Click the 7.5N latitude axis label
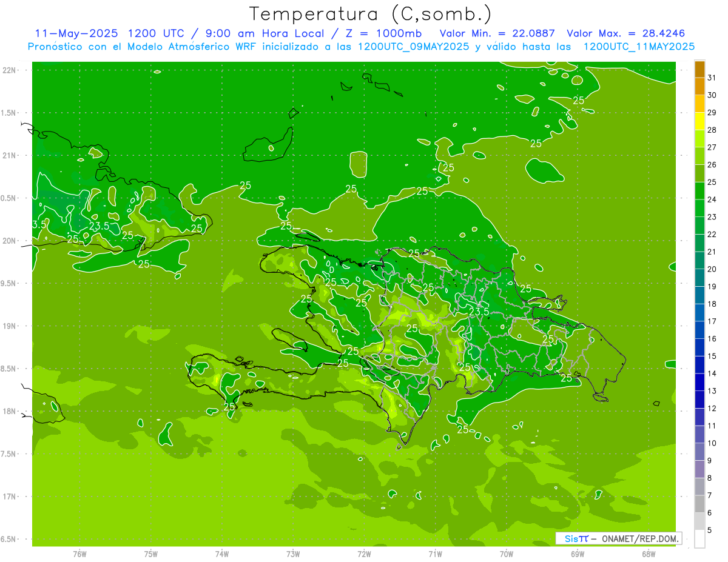The image size is (728, 562). pyautogui.click(x=9, y=453)
